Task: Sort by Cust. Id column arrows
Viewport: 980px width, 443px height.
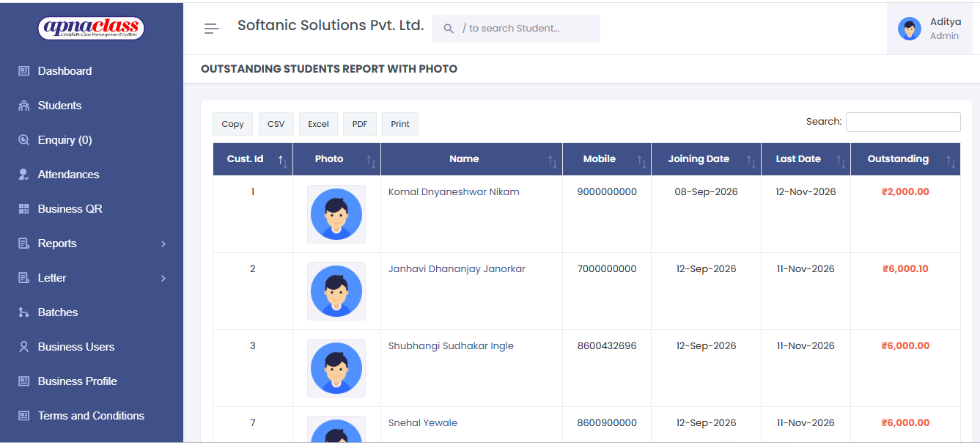Action: (x=283, y=160)
